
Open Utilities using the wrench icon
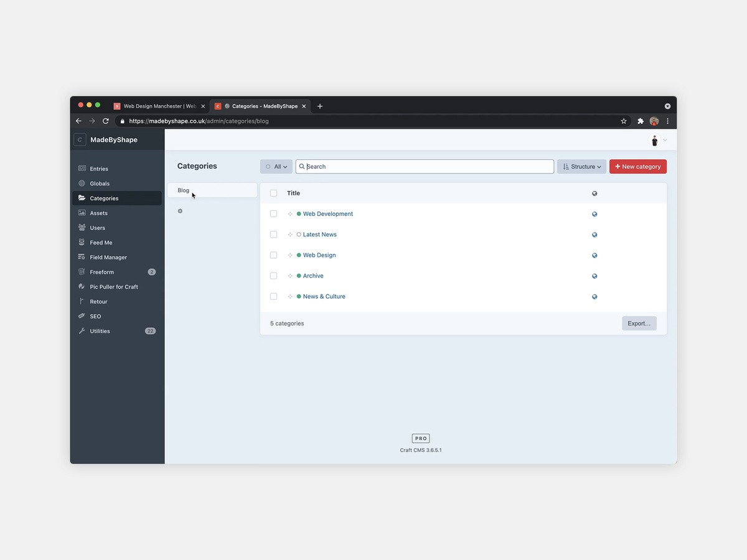click(83, 330)
